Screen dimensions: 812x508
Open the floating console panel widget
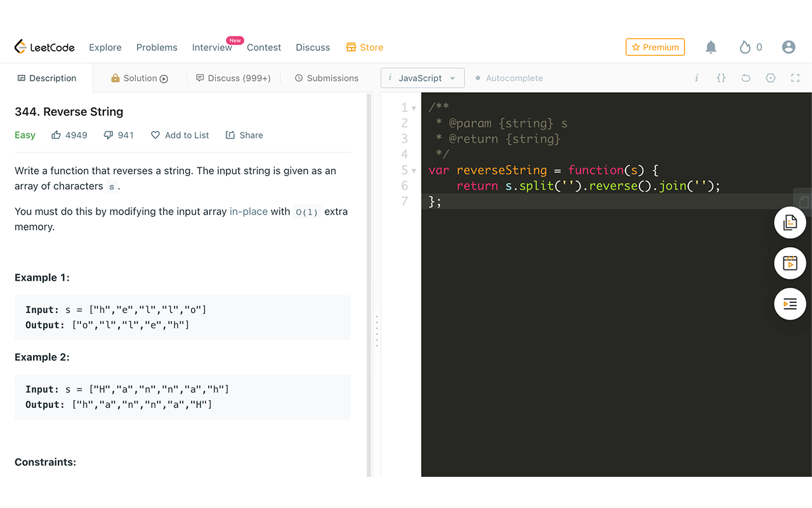tap(790, 304)
